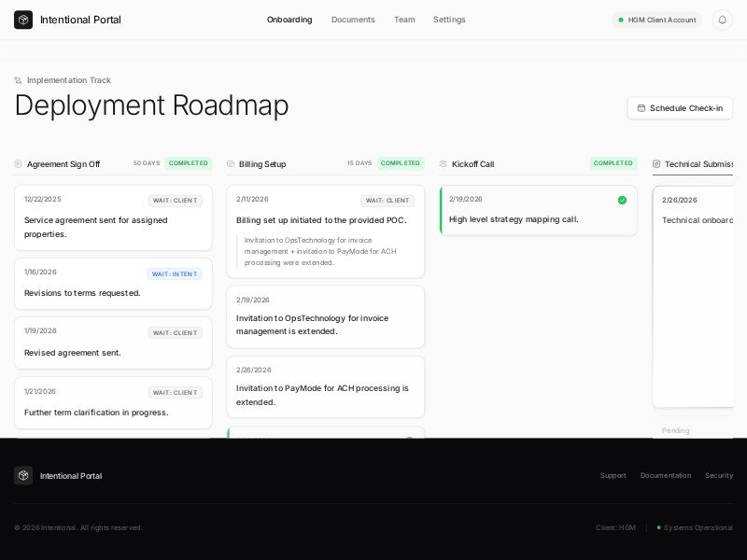Open the Team section in the navigation

(x=404, y=19)
